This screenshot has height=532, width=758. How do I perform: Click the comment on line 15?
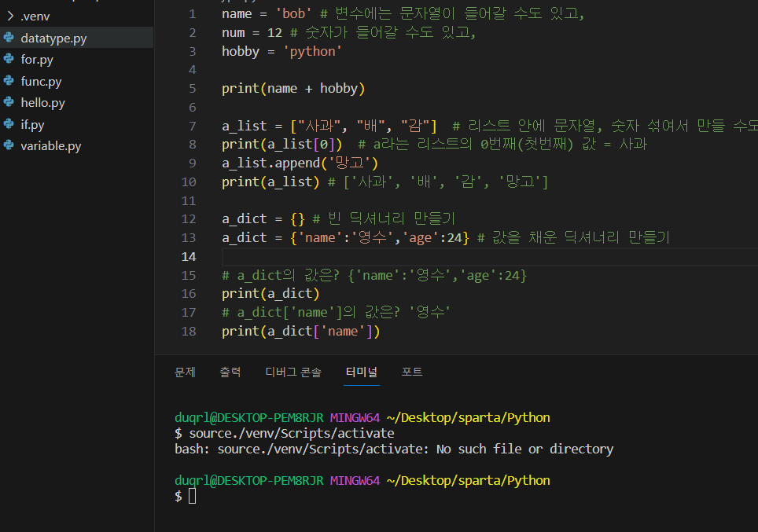pyautogui.click(x=374, y=275)
